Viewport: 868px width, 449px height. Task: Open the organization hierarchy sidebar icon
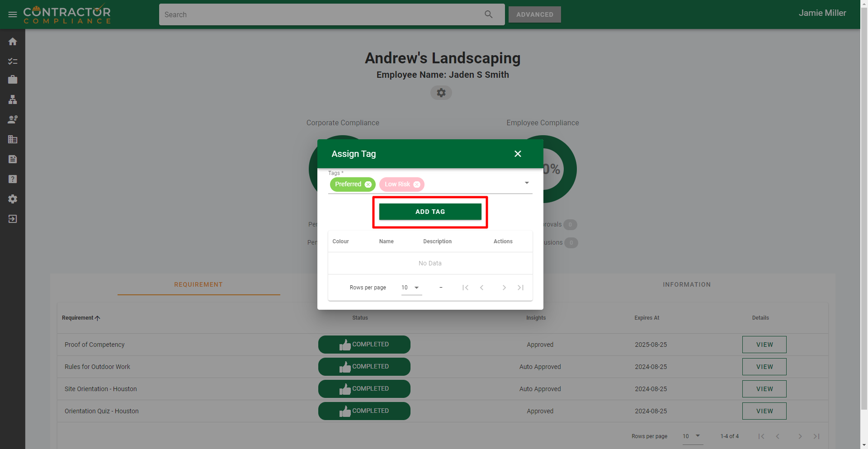click(x=13, y=100)
